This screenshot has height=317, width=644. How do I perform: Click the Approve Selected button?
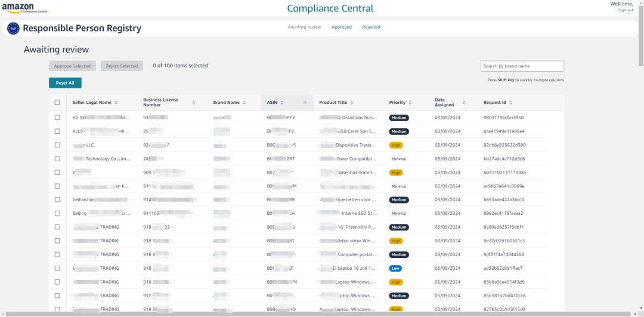point(72,66)
